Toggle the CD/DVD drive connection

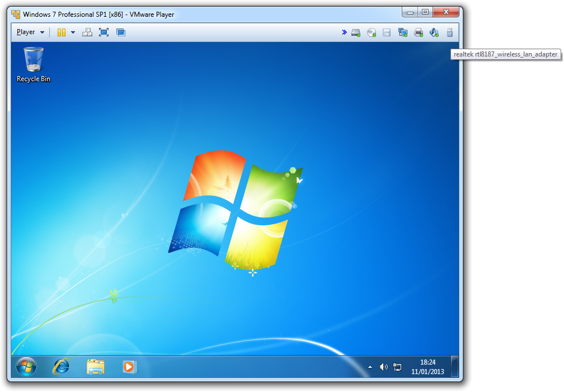coord(372,32)
